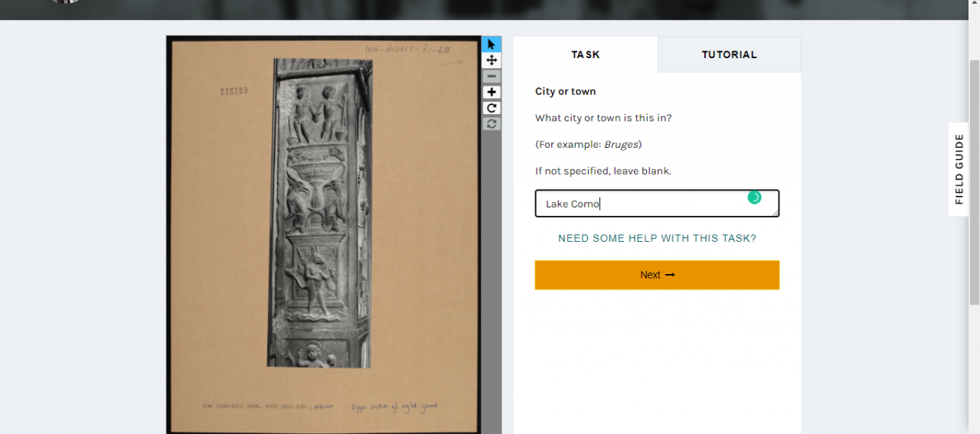Click the handwritten caption at the bottom of the card
The width and height of the screenshot is (980, 434).
pos(395,406)
